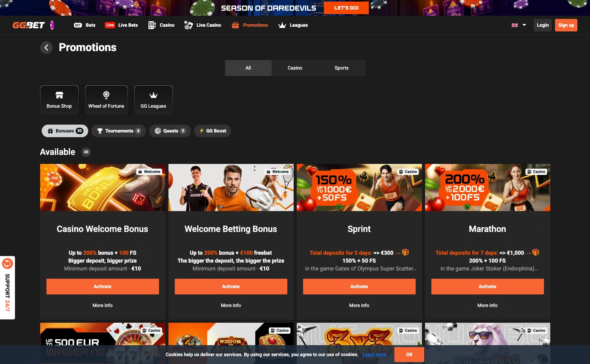The width and height of the screenshot is (590, 364).
Task: Click the gift icon in Marathon card
Action: (x=536, y=252)
